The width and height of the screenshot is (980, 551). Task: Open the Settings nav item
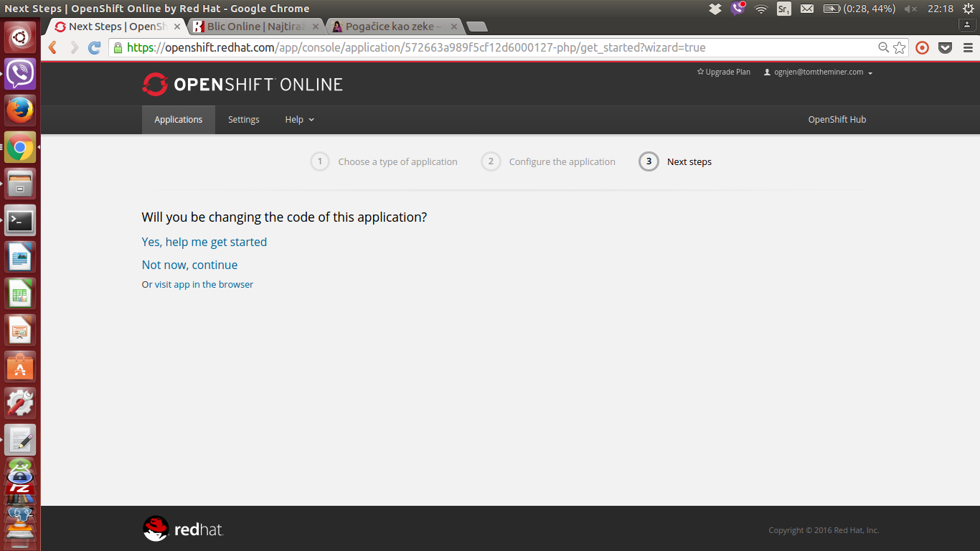(244, 120)
